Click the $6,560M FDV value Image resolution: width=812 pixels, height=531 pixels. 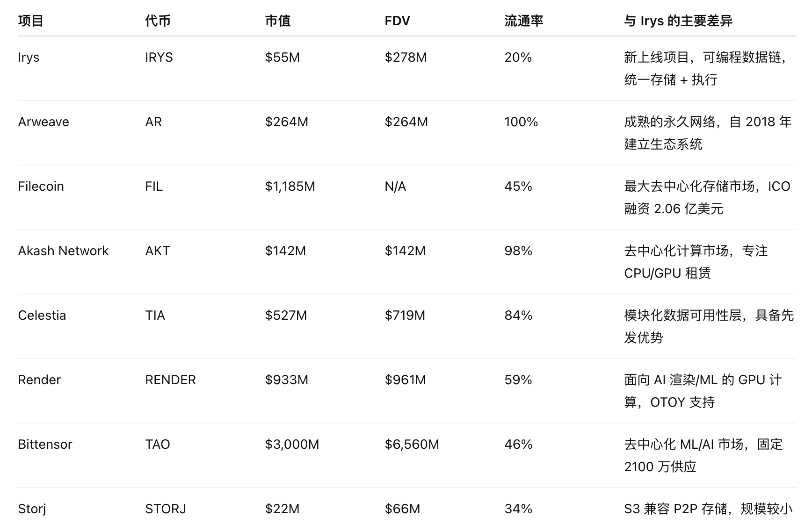point(412,445)
